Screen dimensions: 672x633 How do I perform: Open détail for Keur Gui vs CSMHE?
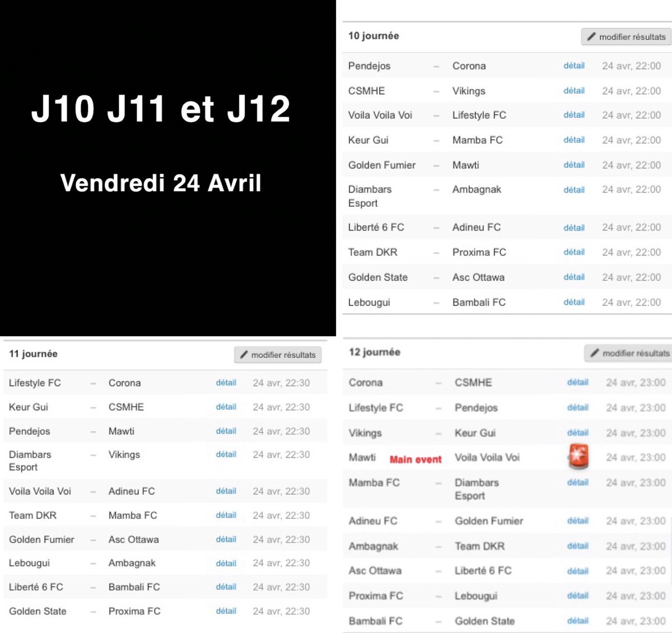click(226, 407)
